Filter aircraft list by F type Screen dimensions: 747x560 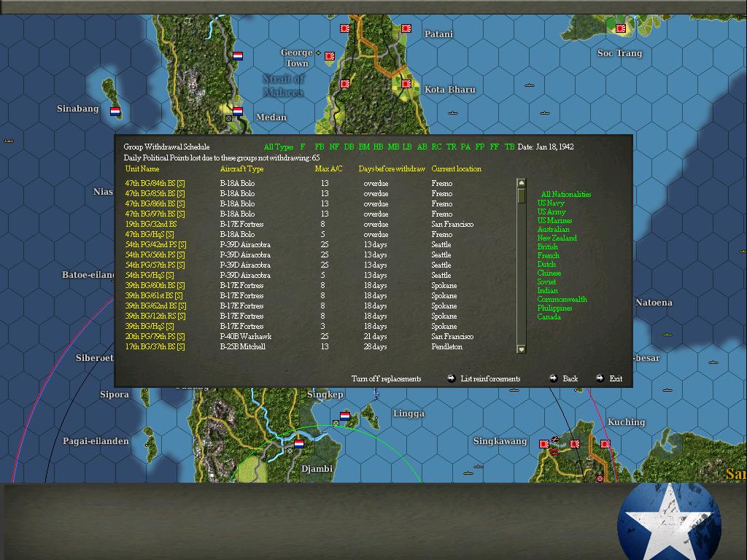[x=303, y=147]
